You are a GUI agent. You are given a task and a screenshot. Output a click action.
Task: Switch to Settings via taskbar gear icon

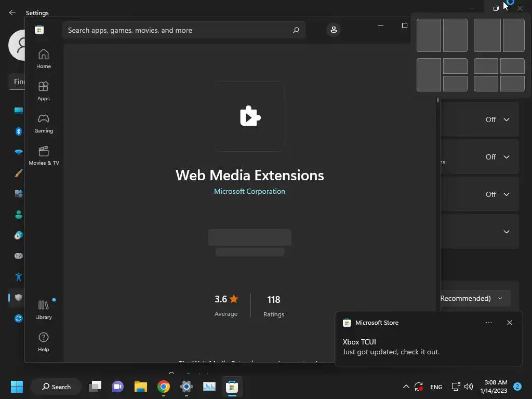click(x=187, y=387)
